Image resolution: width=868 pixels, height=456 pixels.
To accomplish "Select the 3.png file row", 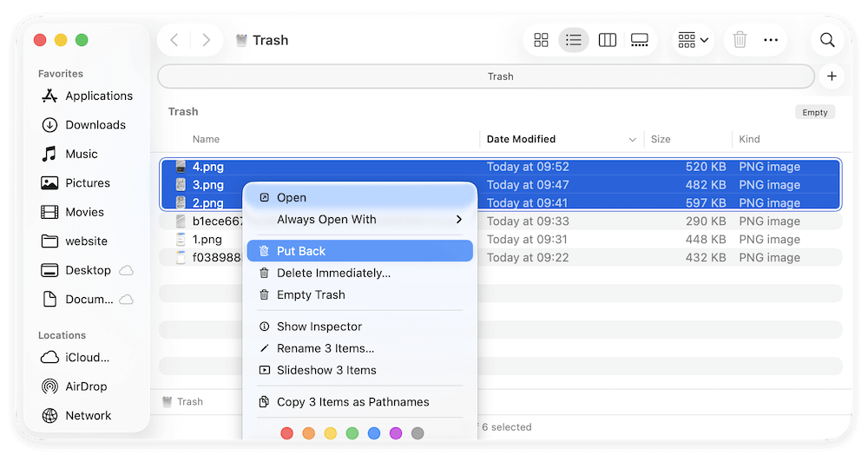I will coord(501,185).
